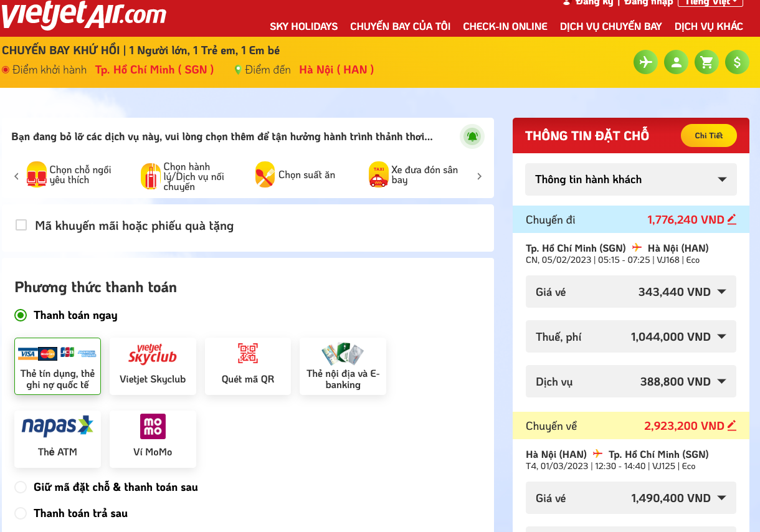The height and width of the screenshot is (532, 760).
Task: Click the Chi Tiết button
Action: pyautogui.click(x=708, y=136)
